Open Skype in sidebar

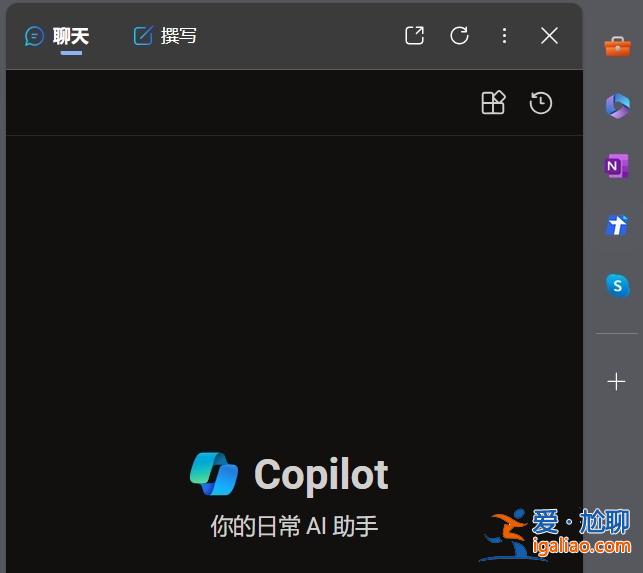[617, 285]
